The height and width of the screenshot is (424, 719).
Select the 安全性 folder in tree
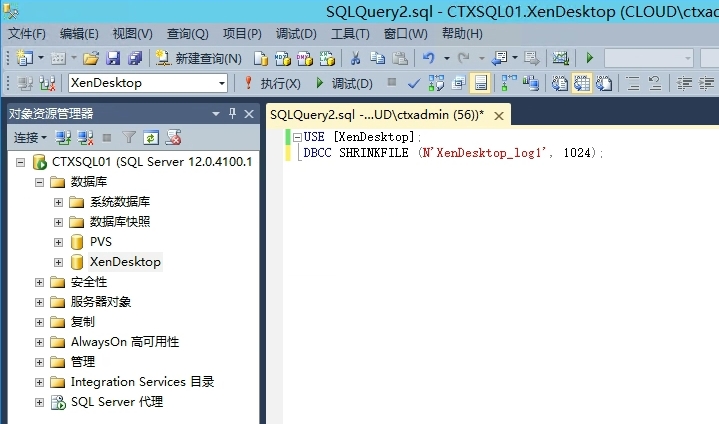[88, 282]
